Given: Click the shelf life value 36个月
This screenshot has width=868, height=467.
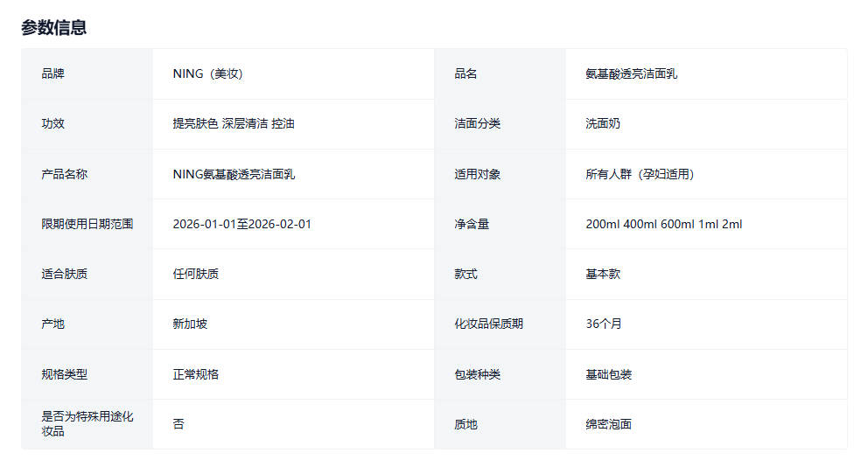Looking at the screenshot, I should pyautogui.click(x=604, y=324).
